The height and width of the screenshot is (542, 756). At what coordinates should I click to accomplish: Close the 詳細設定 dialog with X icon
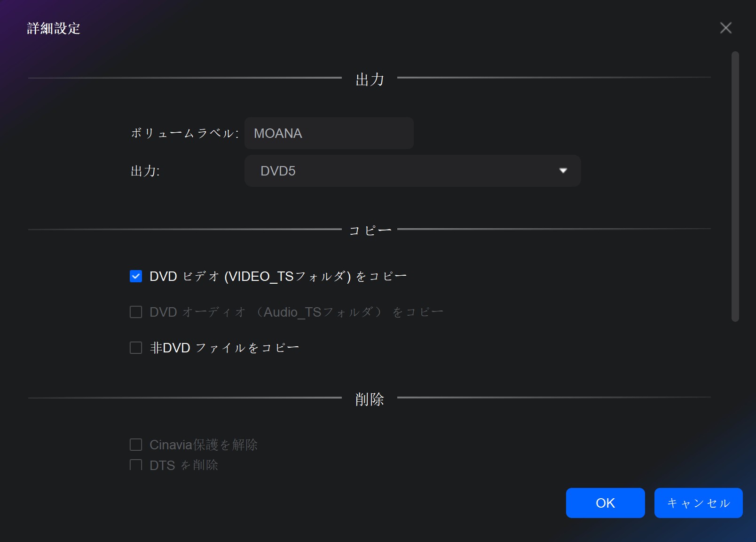725,28
